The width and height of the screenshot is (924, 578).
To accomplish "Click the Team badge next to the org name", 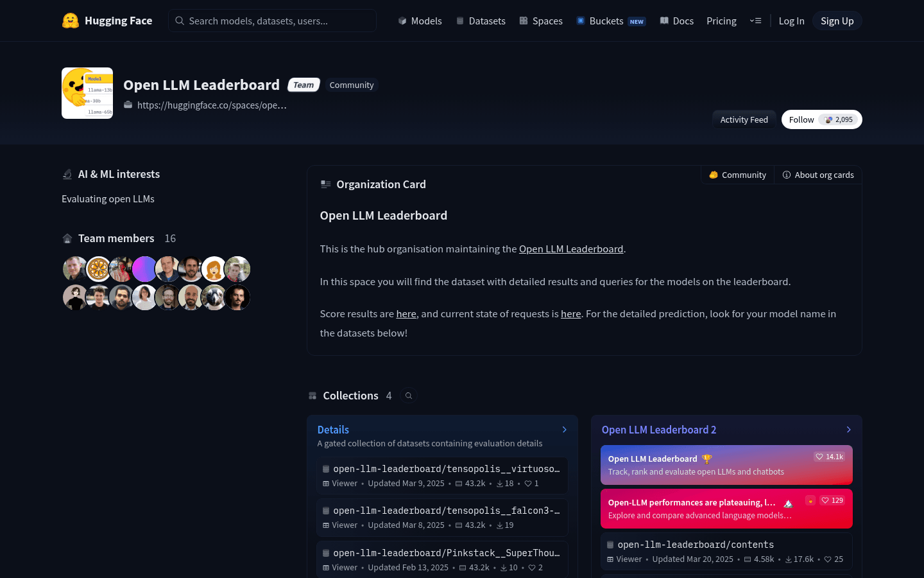I will 304,85.
